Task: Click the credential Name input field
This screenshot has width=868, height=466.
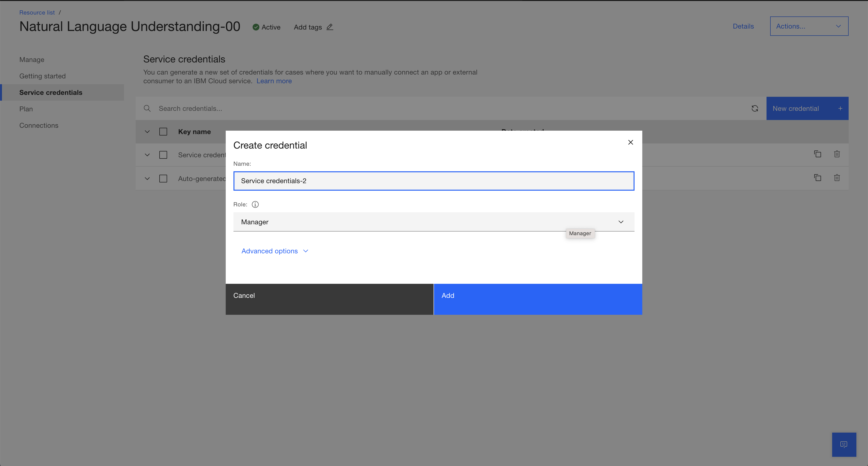Action: click(x=434, y=181)
